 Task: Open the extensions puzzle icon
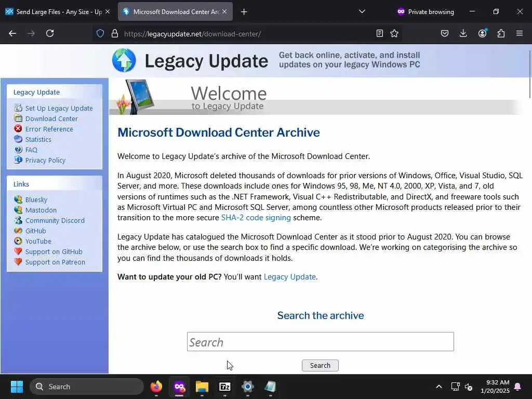(x=501, y=34)
